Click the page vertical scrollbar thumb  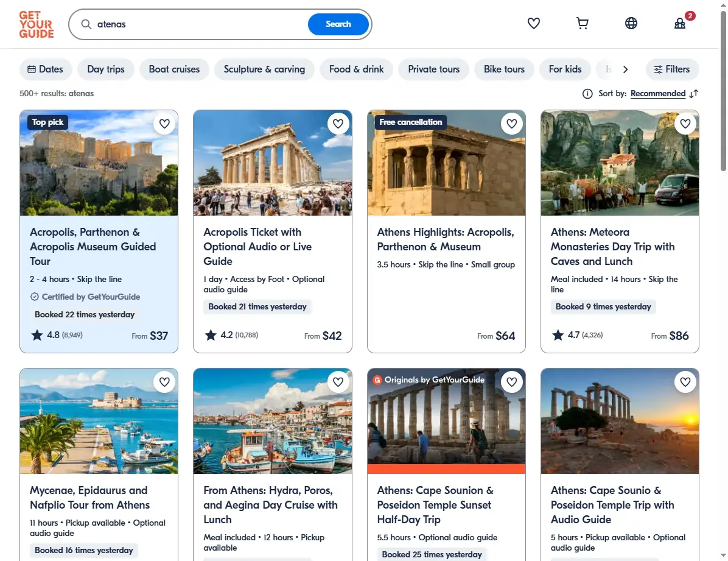723,91
